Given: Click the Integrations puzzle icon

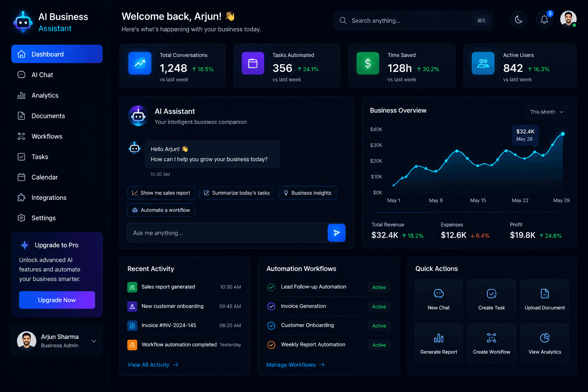Looking at the screenshot, I should click(x=21, y=198).
